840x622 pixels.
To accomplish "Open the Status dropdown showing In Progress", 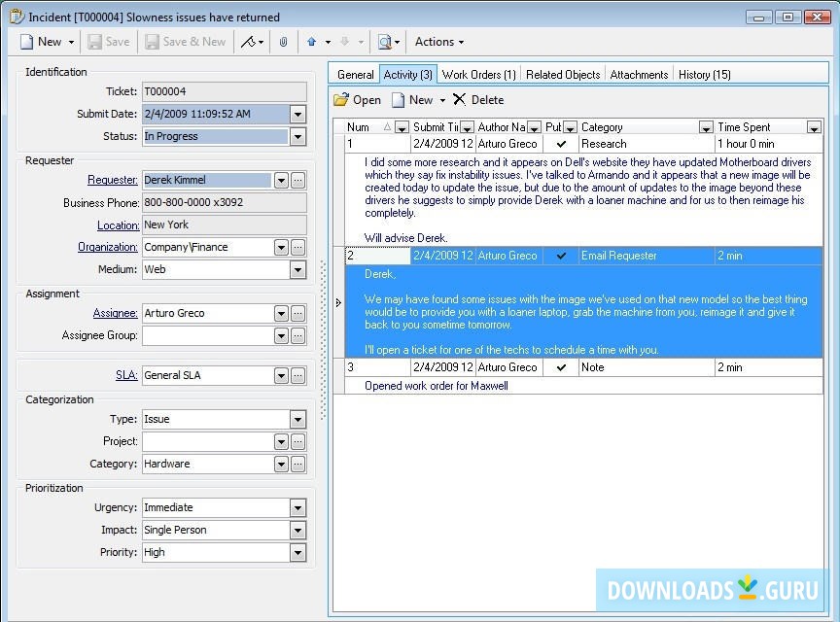I will pyautogui.click(x=298, y=137).
